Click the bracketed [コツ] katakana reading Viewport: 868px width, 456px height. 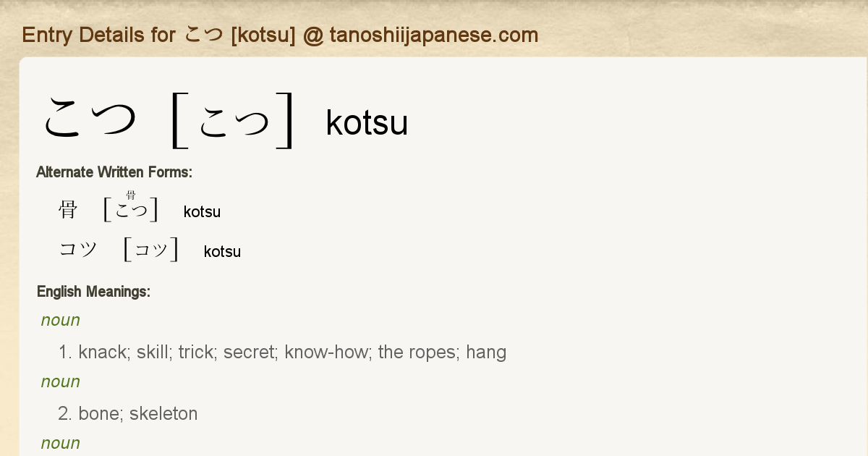pyautogui.click(x=151, y=250)
